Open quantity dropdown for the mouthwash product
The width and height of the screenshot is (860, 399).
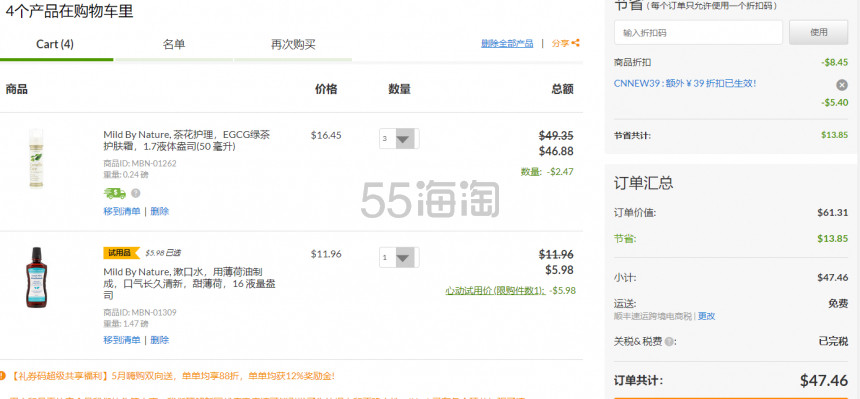point(399,257)
